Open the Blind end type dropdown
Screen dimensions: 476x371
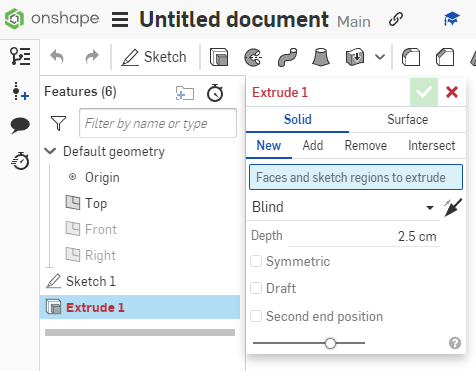pyautogui.click(x=343, y=207)
